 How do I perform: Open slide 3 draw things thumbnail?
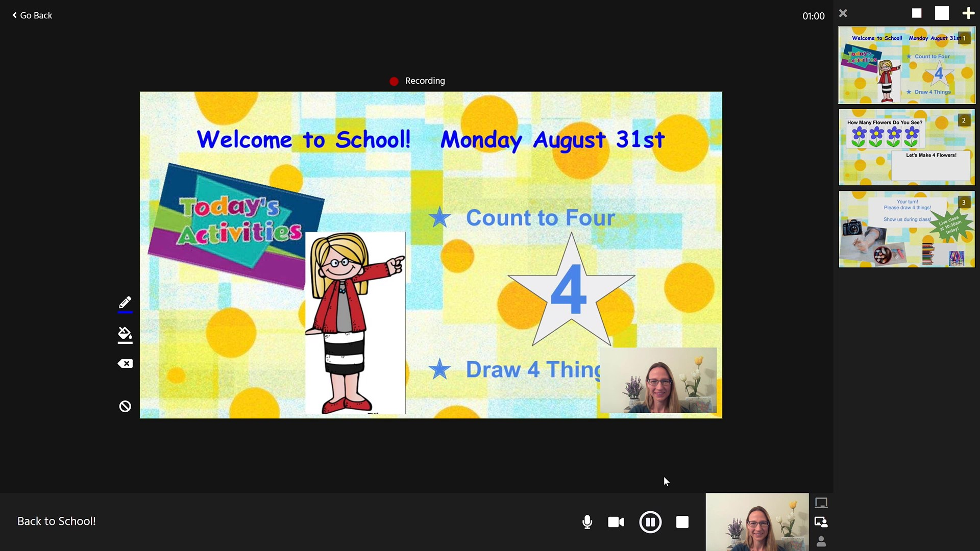[906, 229]
